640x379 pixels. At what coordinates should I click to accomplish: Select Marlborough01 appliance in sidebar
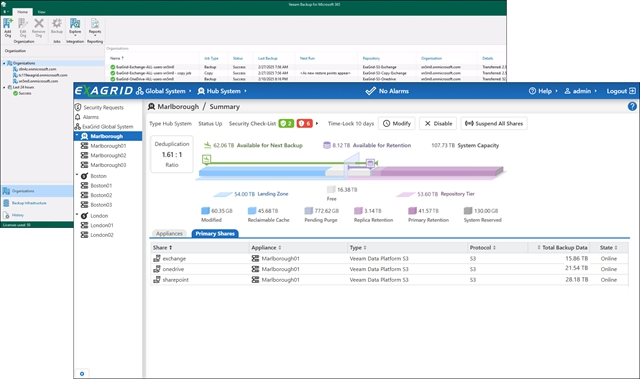(104, 146)
